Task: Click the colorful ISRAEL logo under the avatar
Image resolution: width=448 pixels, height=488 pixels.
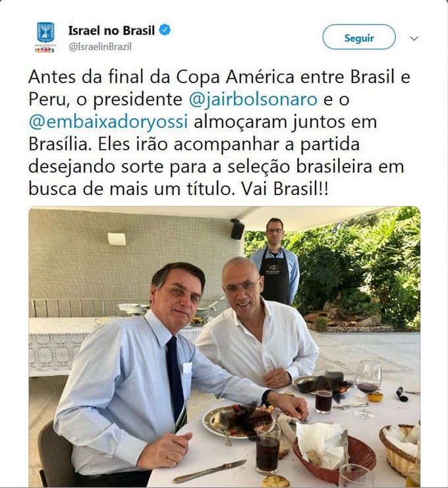Action: 45,50
